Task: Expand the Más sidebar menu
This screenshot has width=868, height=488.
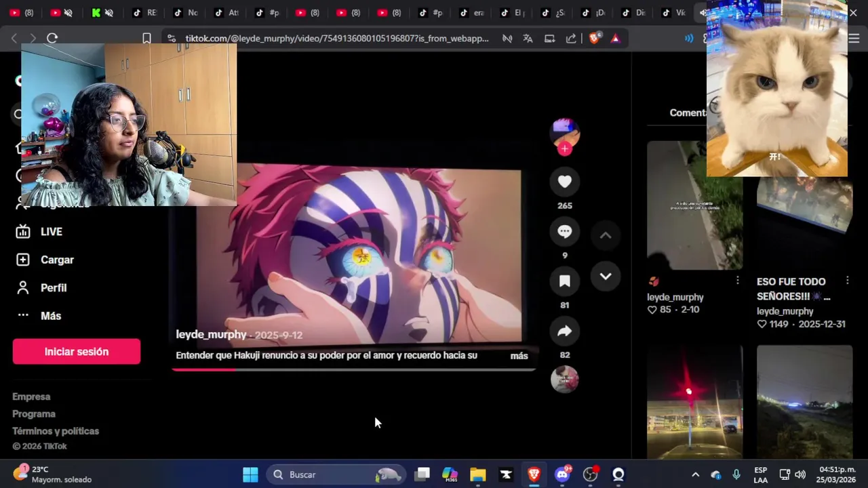Action: [51, 316]
